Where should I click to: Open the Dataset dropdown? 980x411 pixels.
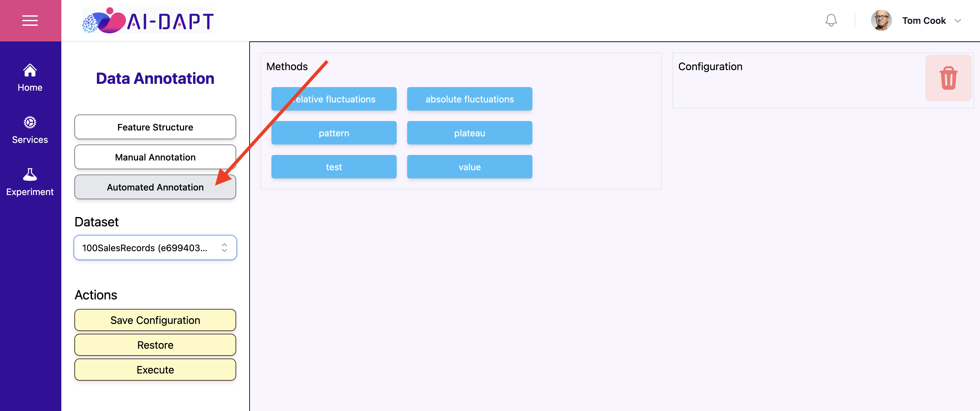155,248
